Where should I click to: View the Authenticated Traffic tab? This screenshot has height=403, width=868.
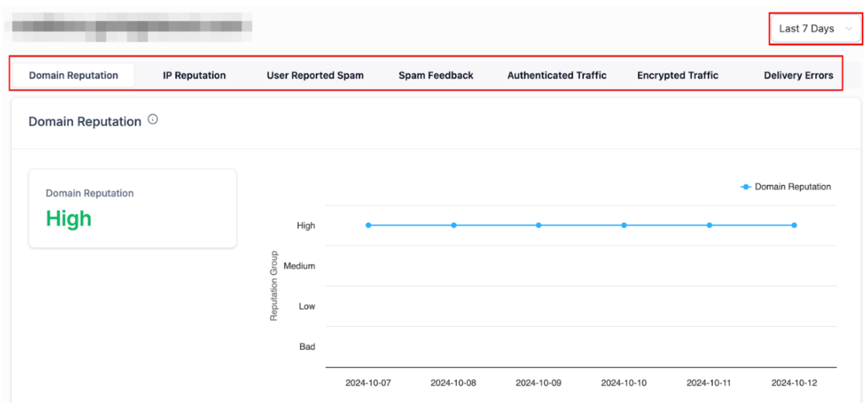[x=557, y=76]
